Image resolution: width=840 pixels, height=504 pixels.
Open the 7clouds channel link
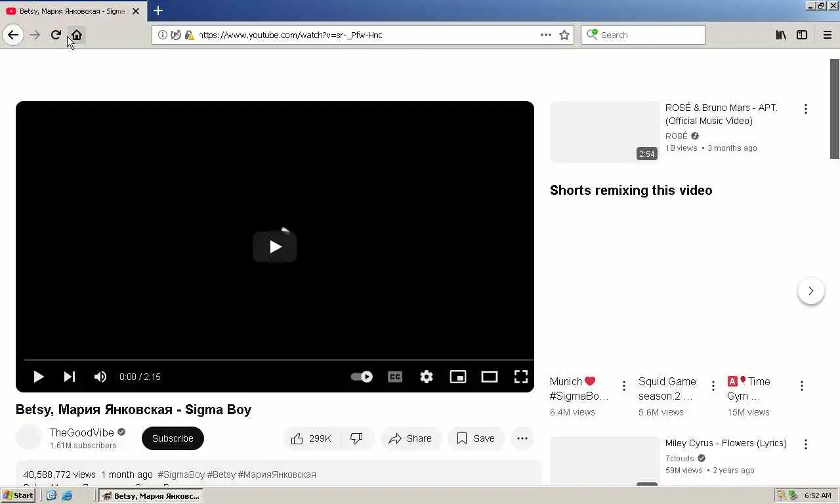click(x=679, y=458)
